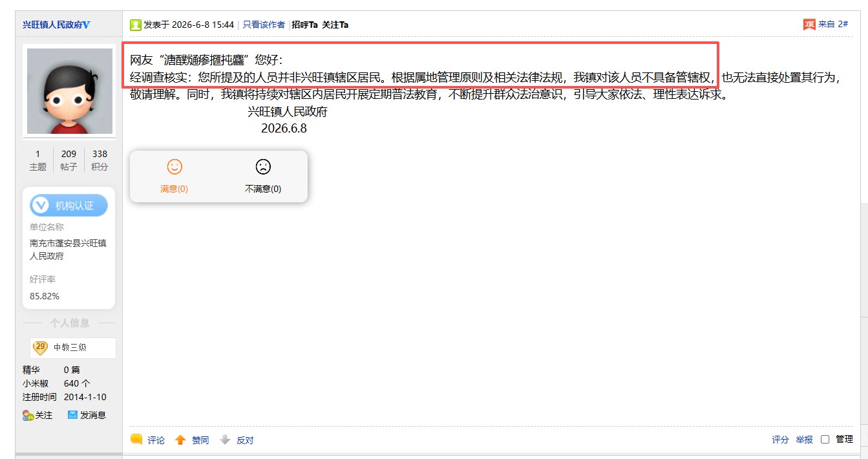The width and height of the screenshot is (868, 459).
Task: Click 精华 0 篇 stat
Action: pyautogui.click(x=52, y=370)
